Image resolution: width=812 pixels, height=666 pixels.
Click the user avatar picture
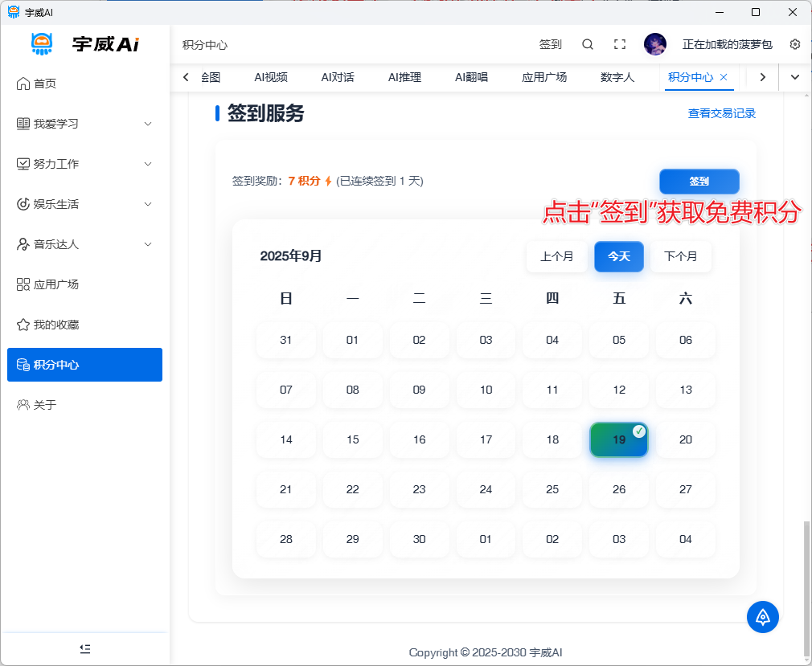tap(655, 44)
